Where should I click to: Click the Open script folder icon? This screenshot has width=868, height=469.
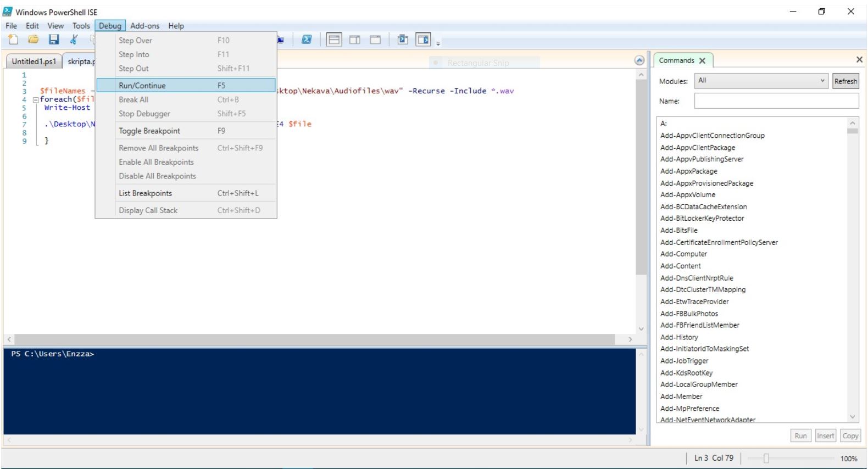point(34,40)
